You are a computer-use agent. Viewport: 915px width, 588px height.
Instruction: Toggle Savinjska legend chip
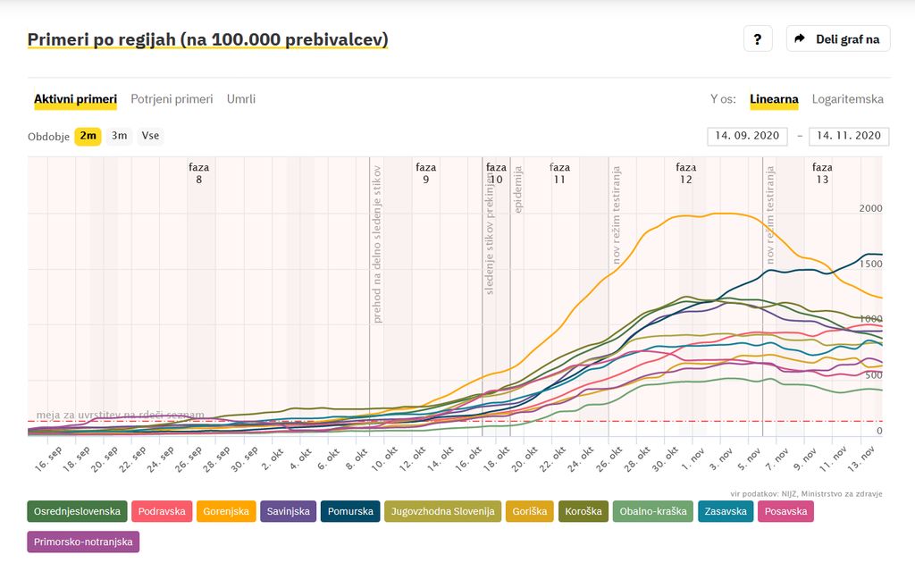coord(288,511)
